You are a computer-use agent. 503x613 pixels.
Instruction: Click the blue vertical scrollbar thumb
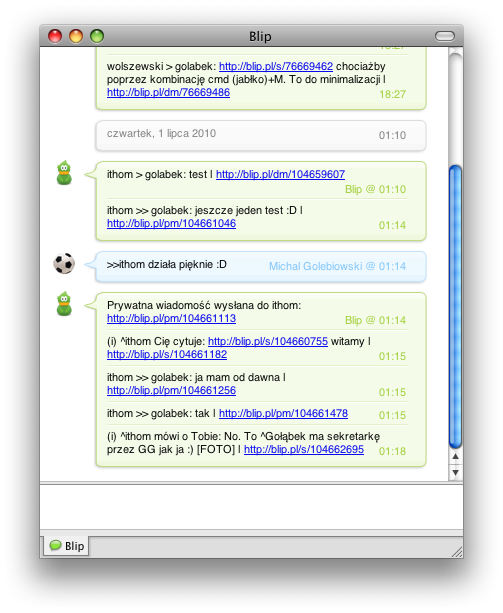pyautogui.click(x=455, y=307)
